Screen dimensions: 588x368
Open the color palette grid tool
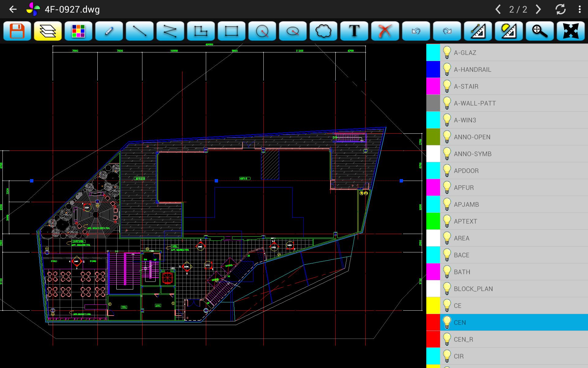78,31
